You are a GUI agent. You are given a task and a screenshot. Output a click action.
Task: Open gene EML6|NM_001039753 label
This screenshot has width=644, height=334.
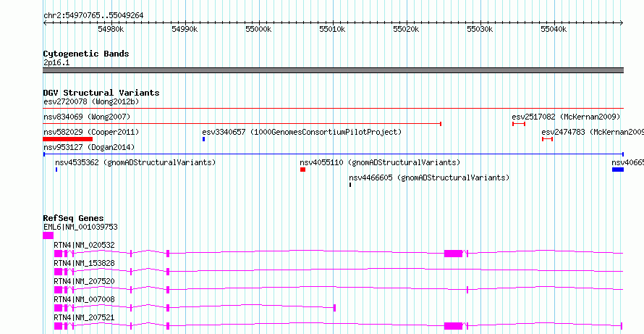pyautogui.click(x=80, y=227)
